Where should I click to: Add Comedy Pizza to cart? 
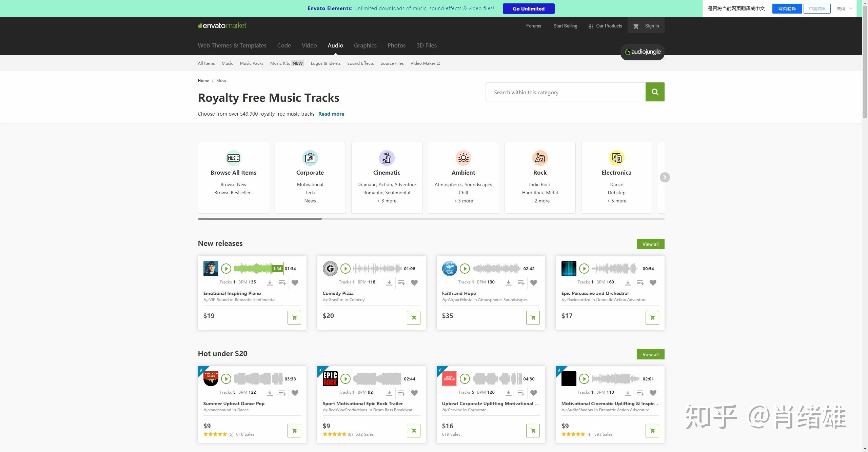coord(414,318)
